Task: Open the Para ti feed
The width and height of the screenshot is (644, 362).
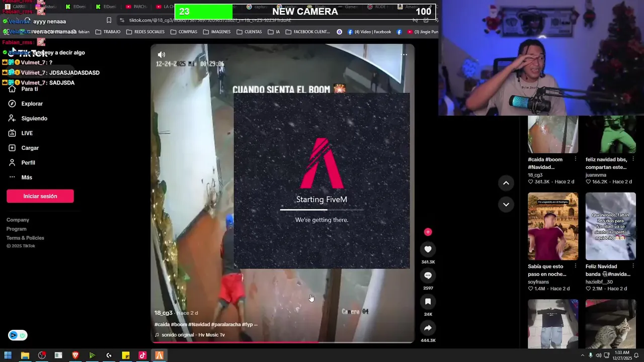Action: 24,89
